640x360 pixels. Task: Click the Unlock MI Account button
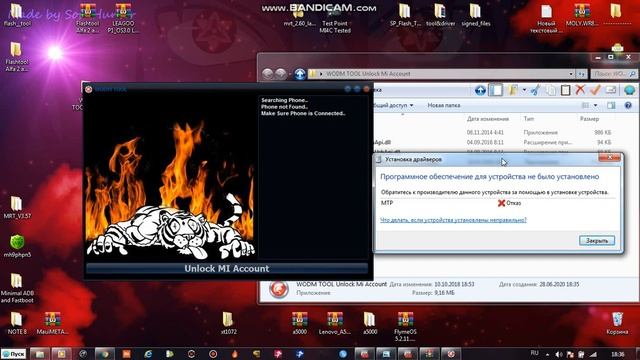point(227,269)
